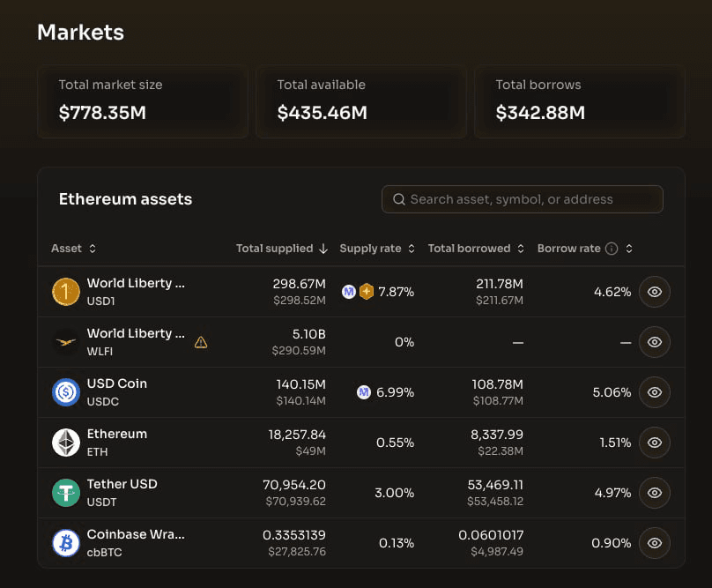Click the purple M badge next to 6.99%
This screenshot has width=712, height=588.
pos(364,392)
